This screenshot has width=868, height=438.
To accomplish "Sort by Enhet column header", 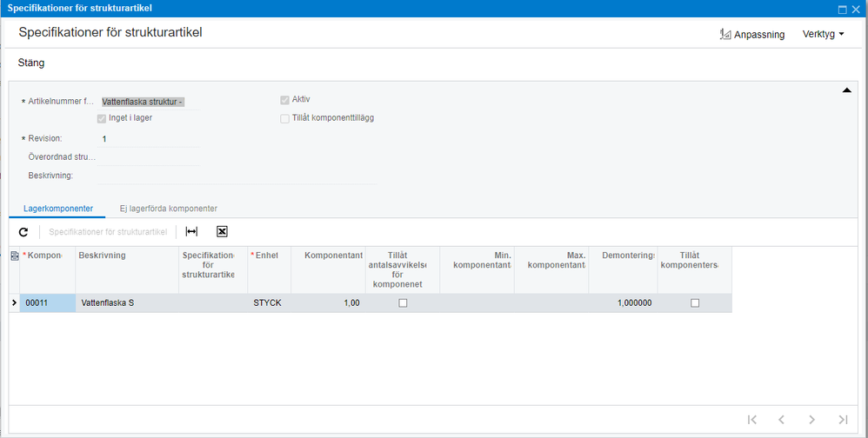I will click(270, 270).
